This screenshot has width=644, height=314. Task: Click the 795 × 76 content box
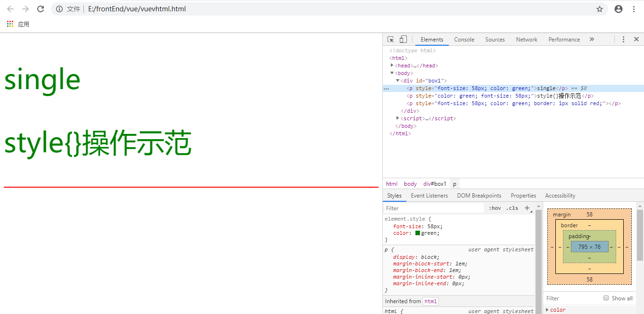point(589,247)
